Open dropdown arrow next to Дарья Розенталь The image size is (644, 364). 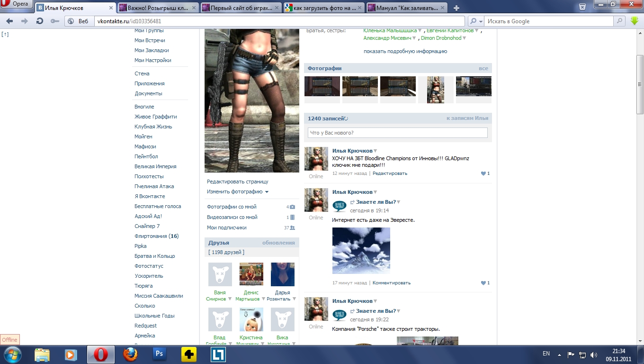point(294,299)
